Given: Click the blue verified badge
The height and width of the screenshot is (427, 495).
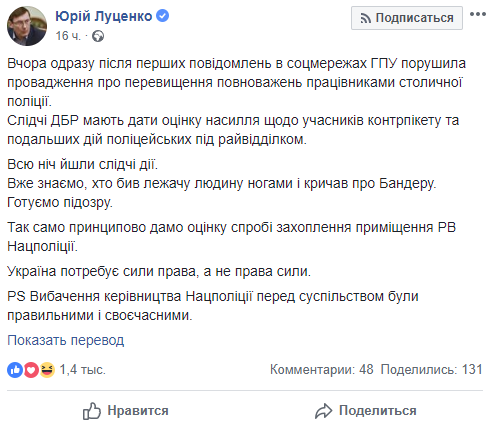Looking at the screenshot, I should point(162,16).
